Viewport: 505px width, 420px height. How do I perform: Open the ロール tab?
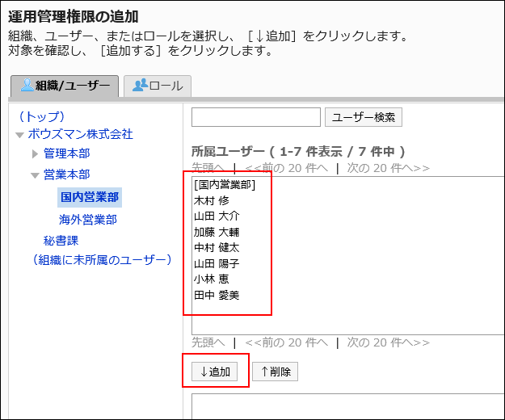158,86
